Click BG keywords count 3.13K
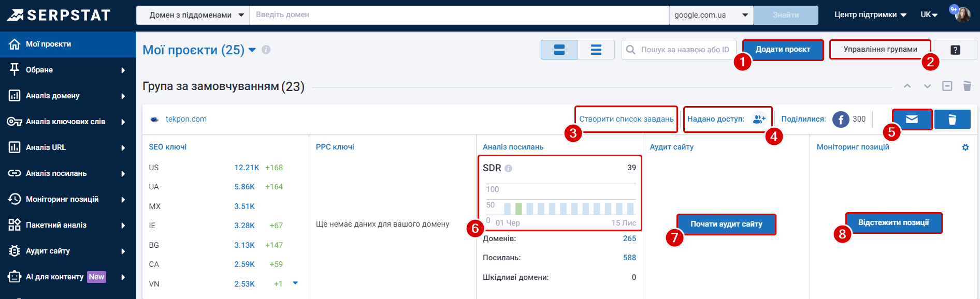Image resolution: width=980 pixels, height=299 pixels. pyautogui.click(x=244, y=245)
